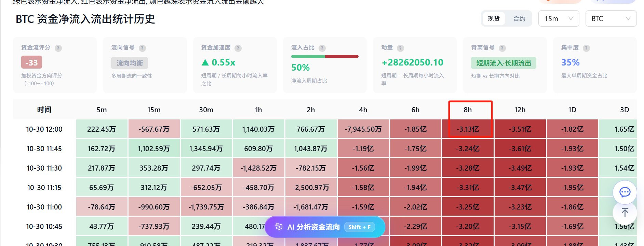Click the 35% concentration value
The width and height of the screenshot is (644, 246).
tap(571, 62)
